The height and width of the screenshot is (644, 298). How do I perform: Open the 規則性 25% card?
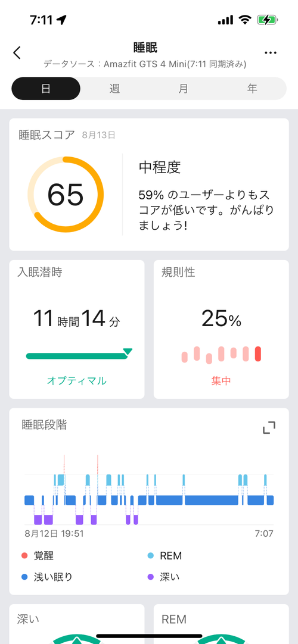pos(221,329)
